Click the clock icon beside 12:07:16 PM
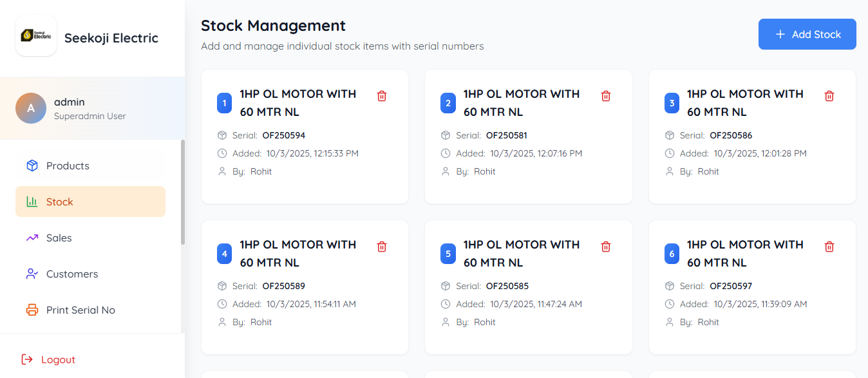Viewport: 868px width, 378px height. 446,153
